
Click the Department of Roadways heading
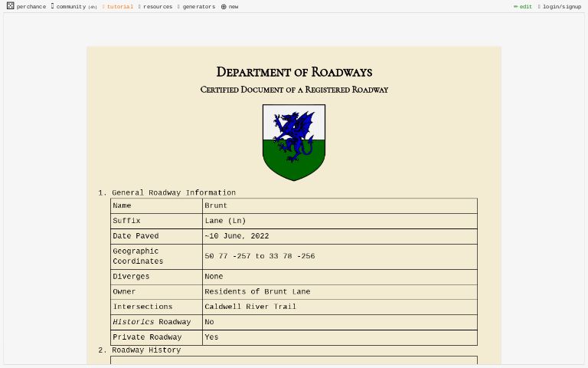coord(294,72)
